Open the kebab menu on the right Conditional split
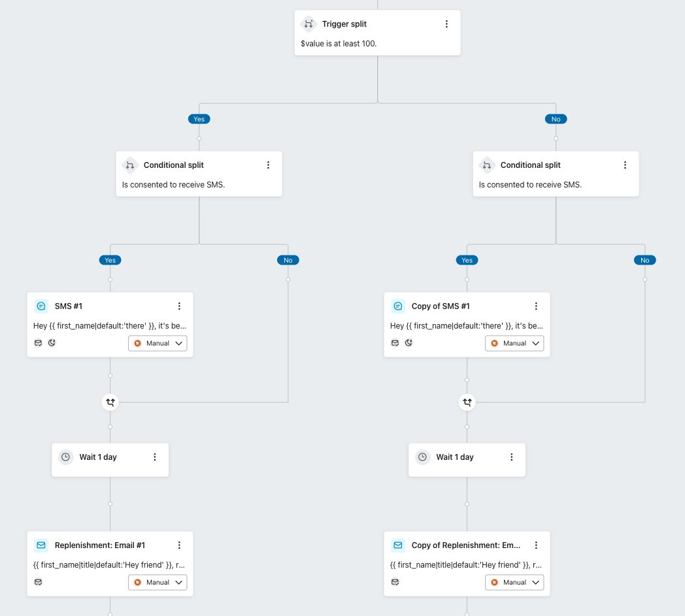 coord(625,165)
